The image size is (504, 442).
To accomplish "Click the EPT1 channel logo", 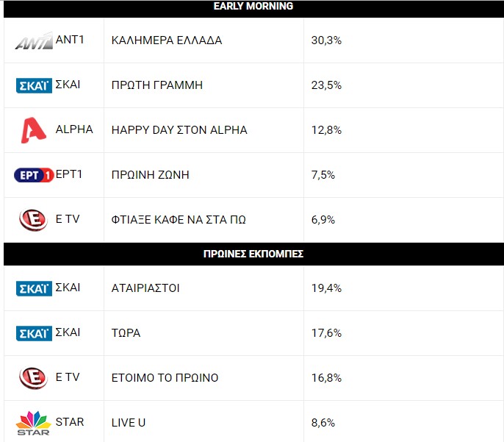I will coord(34,175).
